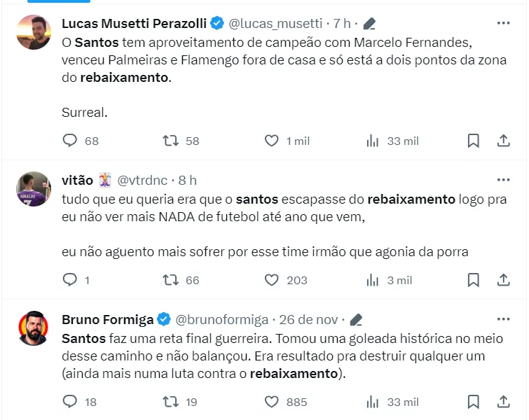Share Bruno Formiga's tweet
Image resolution: width=529 pixels, height=420 pixels.
(x=503, y=402)
